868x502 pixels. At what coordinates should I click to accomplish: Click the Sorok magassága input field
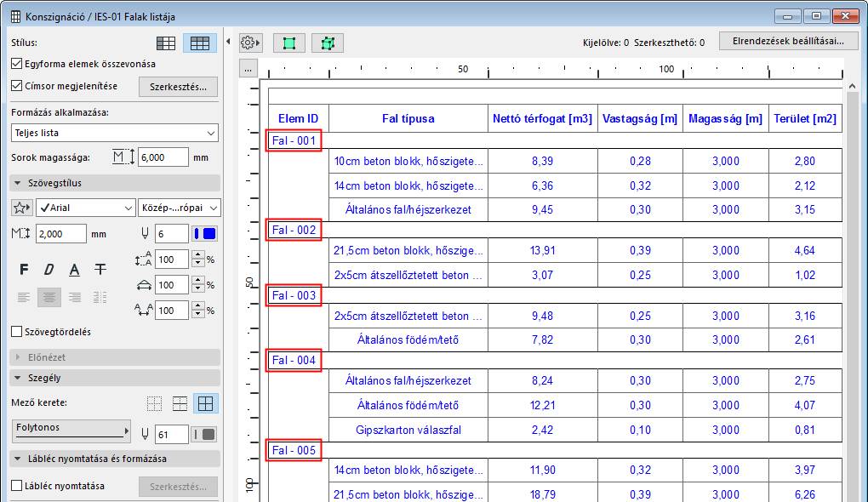[x=163, y=157]
